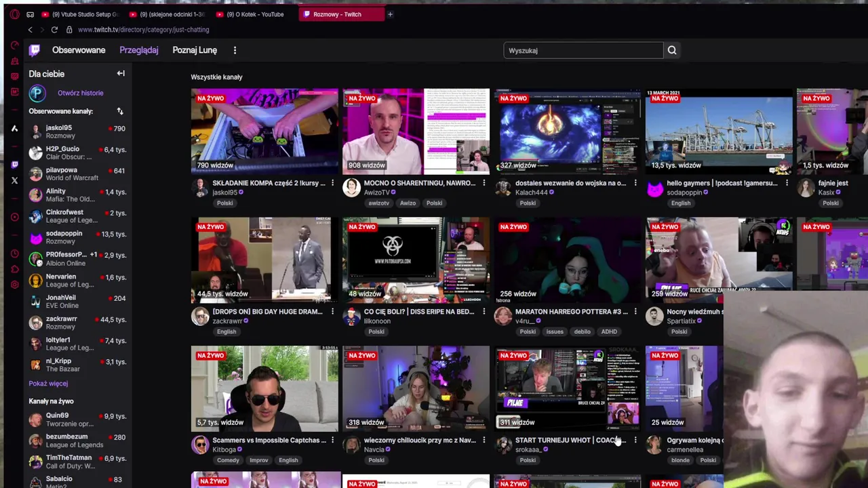Open options dots for Kitboga stream card
Viewport: 868px width, 488px height.
pos(332,440)
